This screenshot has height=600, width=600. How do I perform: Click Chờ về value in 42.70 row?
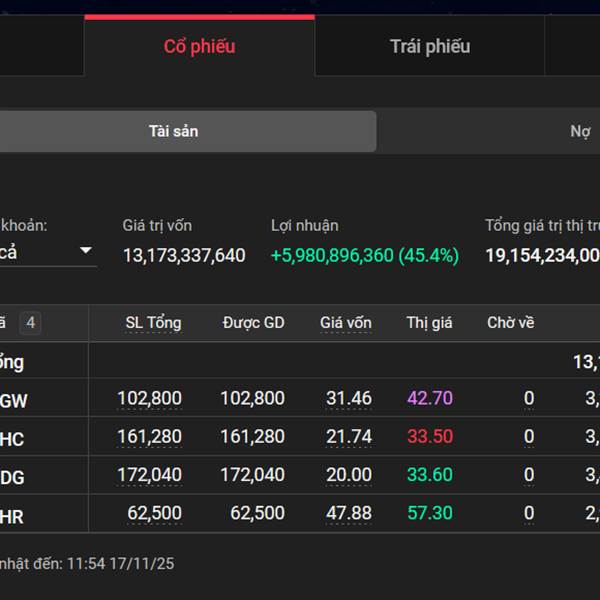point(529,398)
